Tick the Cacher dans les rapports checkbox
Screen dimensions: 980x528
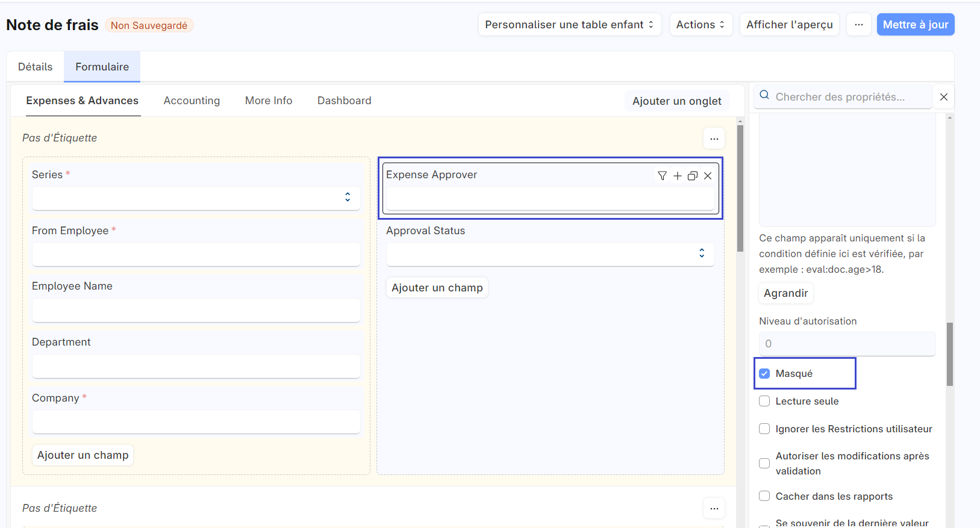(764, 496)
